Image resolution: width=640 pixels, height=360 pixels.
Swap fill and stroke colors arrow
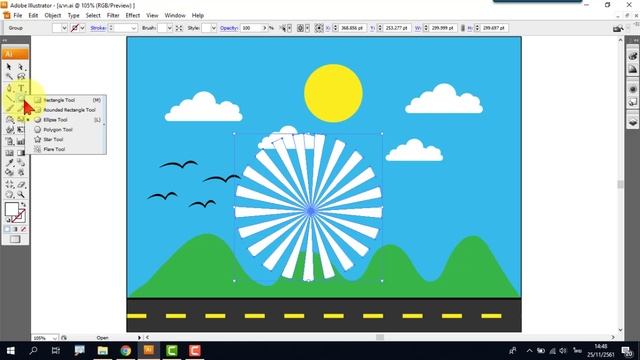point(24,204)
